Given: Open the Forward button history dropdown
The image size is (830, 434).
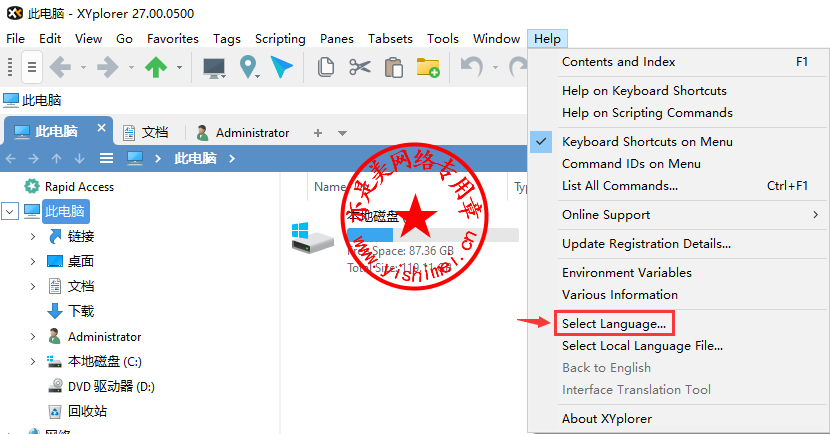Looking at the screenshot, I should (x=131, y=68).
